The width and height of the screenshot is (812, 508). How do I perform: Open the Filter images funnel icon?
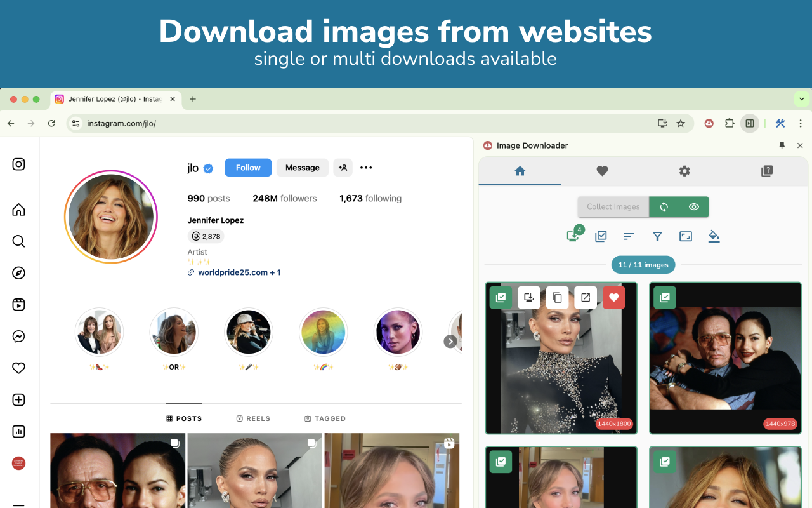coord(657,236)
